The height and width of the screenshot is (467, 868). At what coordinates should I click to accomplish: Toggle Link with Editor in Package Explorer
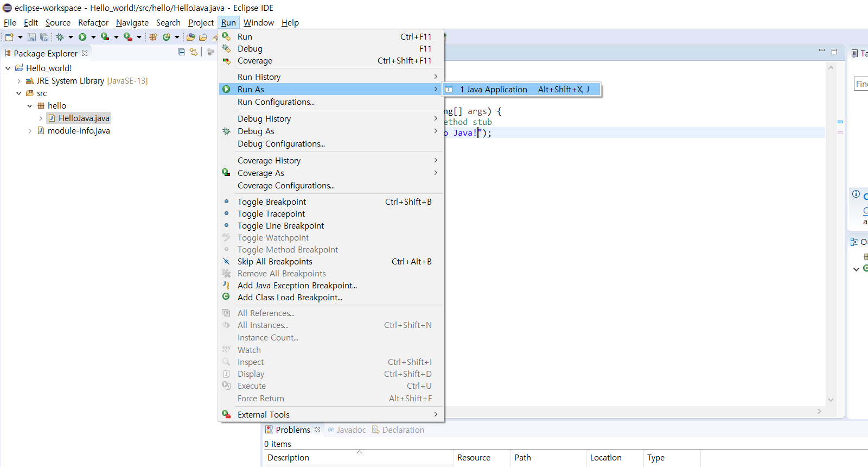click(194, 52)
